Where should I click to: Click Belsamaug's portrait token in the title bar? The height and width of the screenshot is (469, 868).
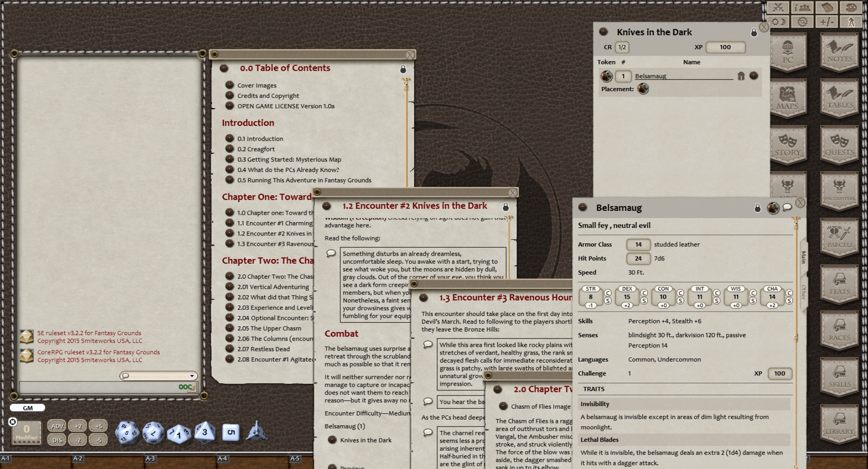tap(773, 208)
